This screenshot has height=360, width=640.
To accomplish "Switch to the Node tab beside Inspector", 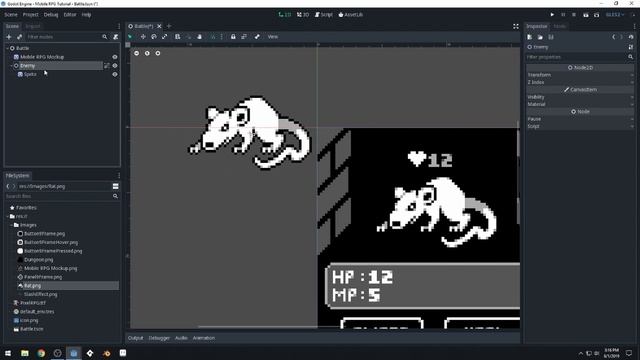I will tap(560, 26).
